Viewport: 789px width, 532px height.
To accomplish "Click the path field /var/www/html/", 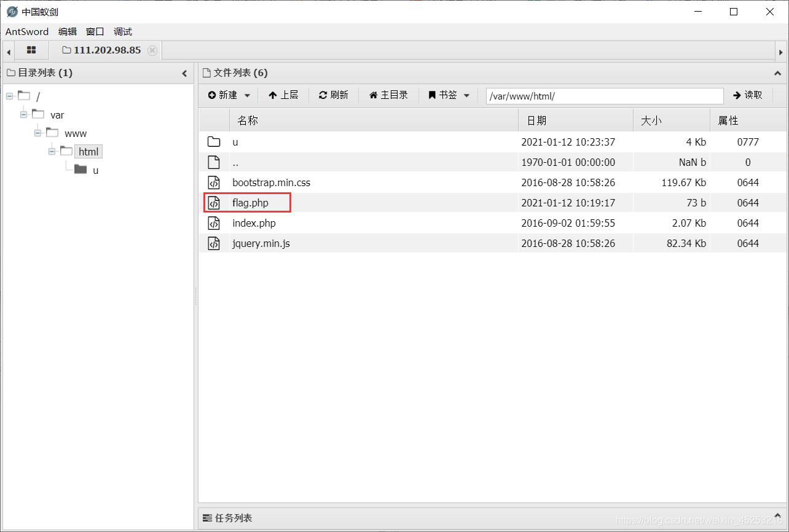I will click(x=605, y=96).
